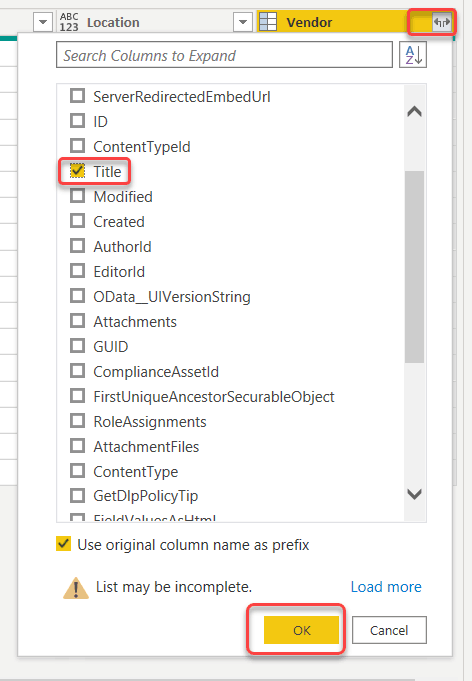
Task: Click the 'List may be incomplete.' message
Action: 174,587
